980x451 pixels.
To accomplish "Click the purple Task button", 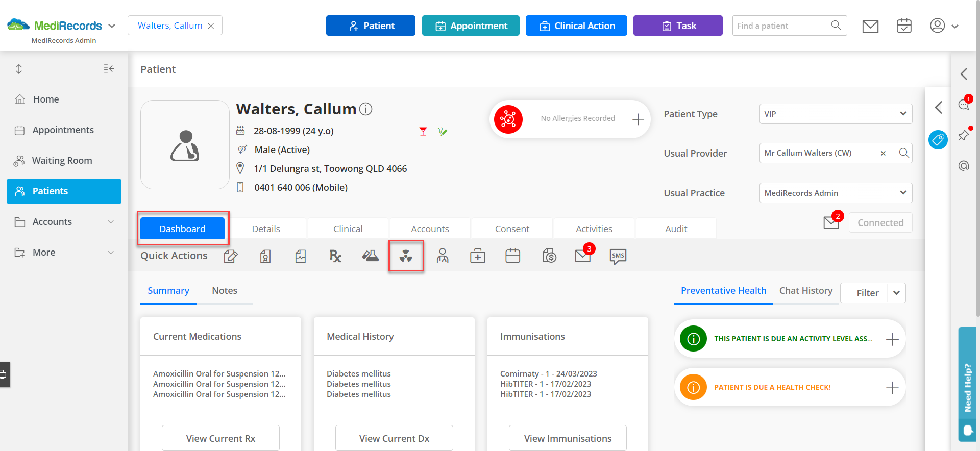I will pyautogui.click(x=678, y=26).
